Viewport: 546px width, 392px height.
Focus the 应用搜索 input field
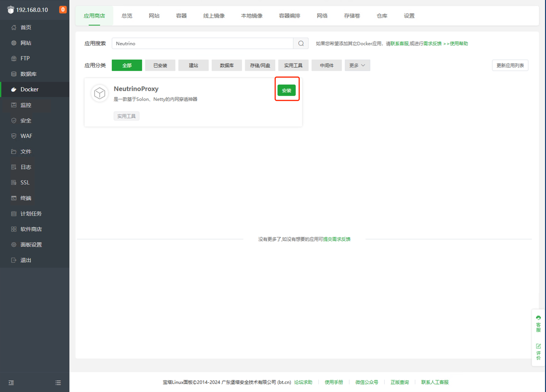coord(202,44)
